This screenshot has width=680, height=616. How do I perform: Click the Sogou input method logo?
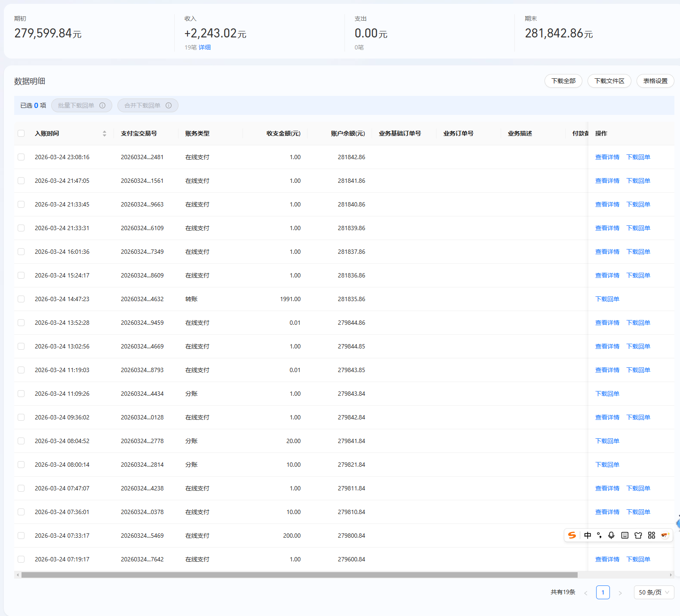point(572,535)
